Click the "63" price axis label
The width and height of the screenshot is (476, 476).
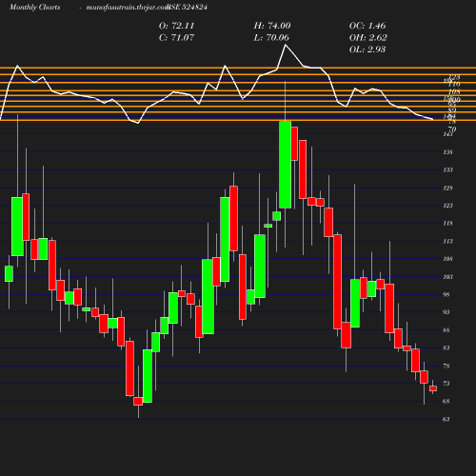446,420
